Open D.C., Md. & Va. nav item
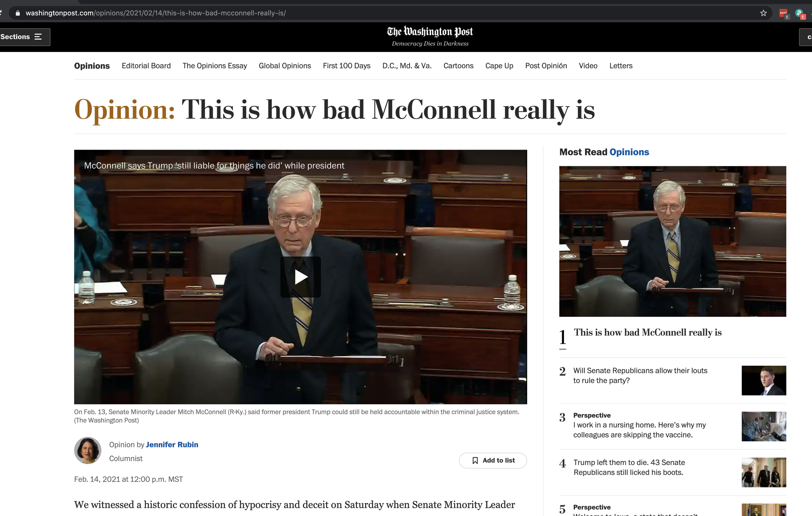This screenshot has width=812, height=516. [x=407, y=66]
